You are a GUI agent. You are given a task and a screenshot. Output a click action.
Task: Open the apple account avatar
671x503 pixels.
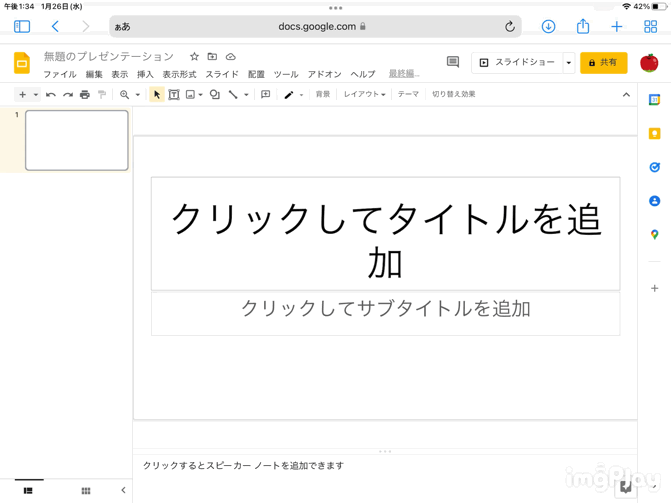(x=649, y=63)
